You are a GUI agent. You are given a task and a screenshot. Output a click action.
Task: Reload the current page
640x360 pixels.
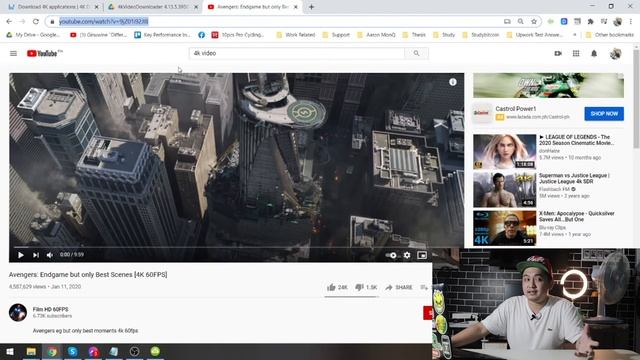click(x=36, y=21)
